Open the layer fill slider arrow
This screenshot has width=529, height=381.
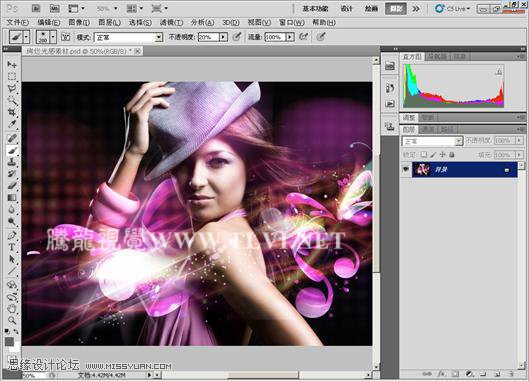pyautogui.click(x=519, y=155)
